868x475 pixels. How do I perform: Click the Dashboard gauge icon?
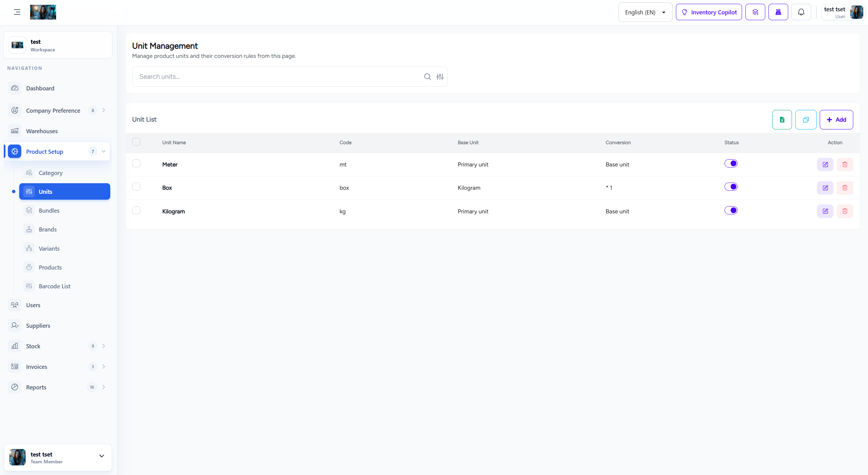(x=15, y=88)
